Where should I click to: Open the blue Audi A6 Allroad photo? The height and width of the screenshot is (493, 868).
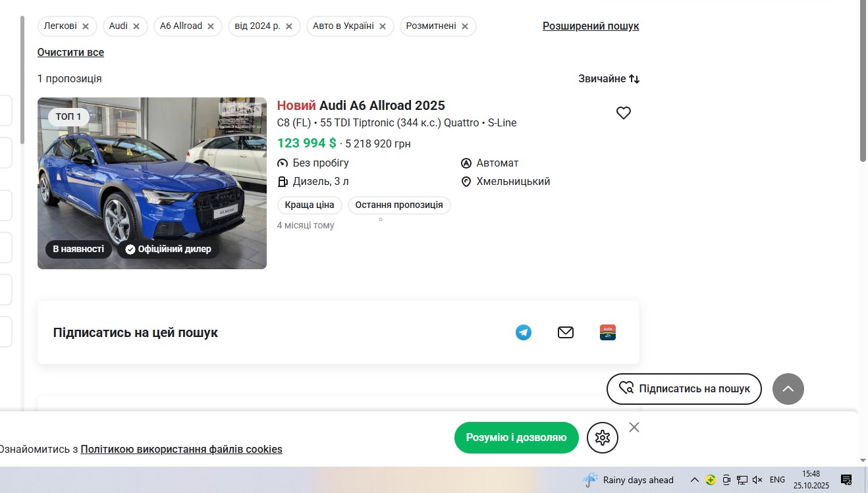click(152, 183)
